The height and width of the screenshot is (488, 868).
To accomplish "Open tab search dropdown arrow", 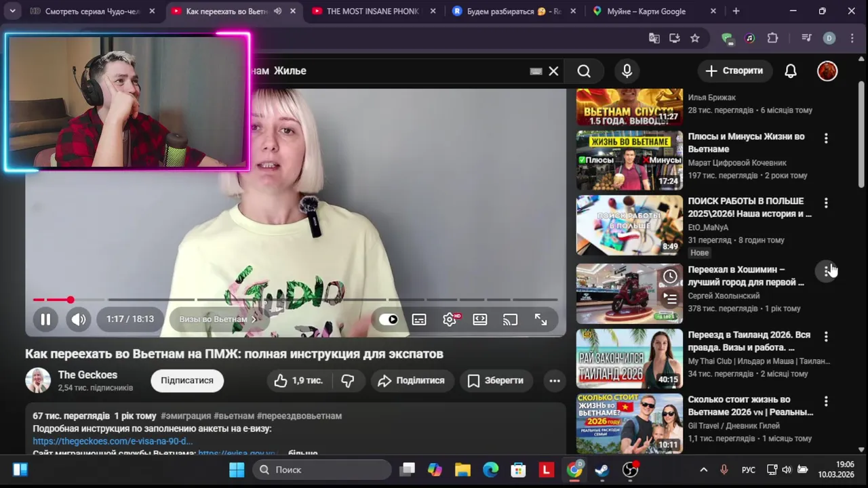I will tap(12, 11).
